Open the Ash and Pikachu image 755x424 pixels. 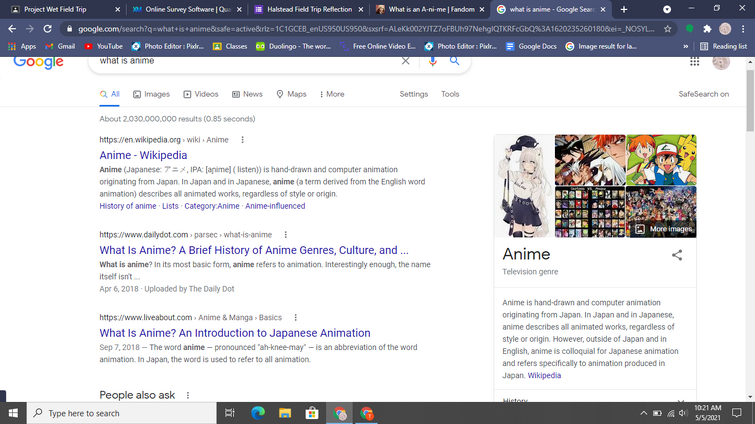coord(661,160)
